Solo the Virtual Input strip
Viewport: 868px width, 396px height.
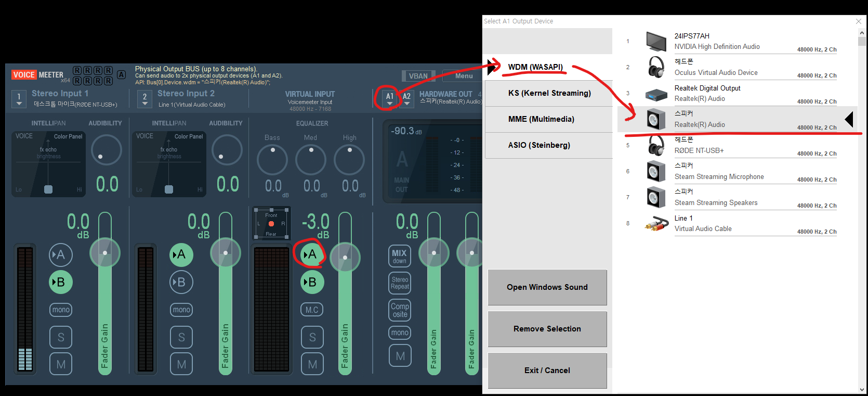[312, 337]
